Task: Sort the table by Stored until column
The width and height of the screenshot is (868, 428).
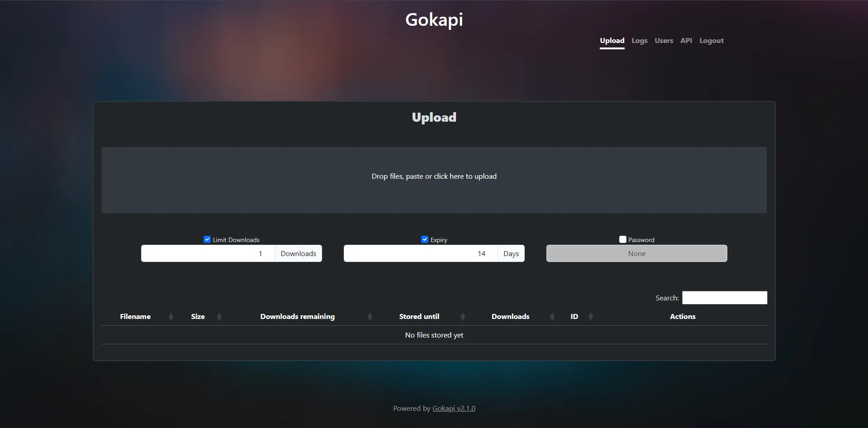Action: point(418,316)
